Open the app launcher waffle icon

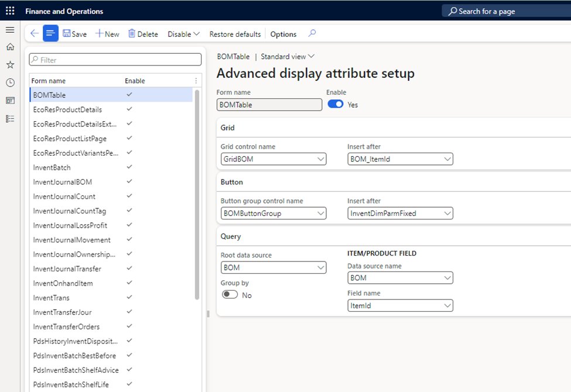pos(10,11)
